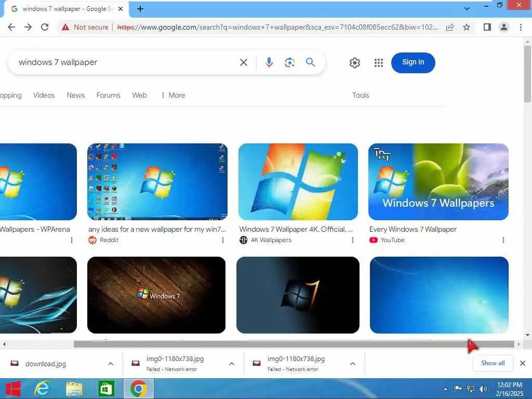Submit search with the magnifier icon
This screenshot has height=399, width=532.
(310, 62)
